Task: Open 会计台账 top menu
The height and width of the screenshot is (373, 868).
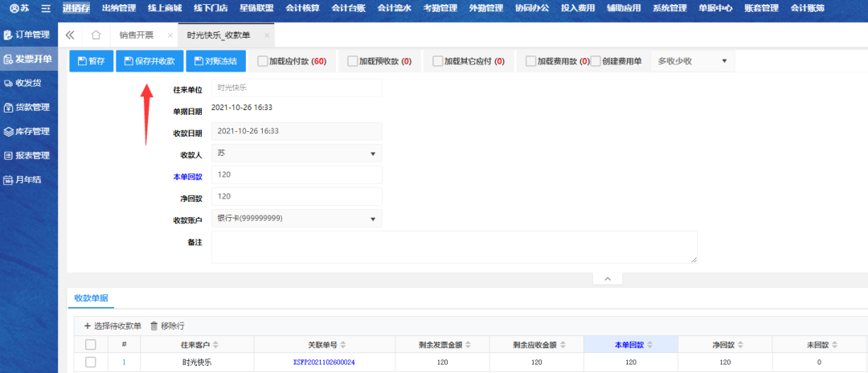Action: click(x=348, y=8)
